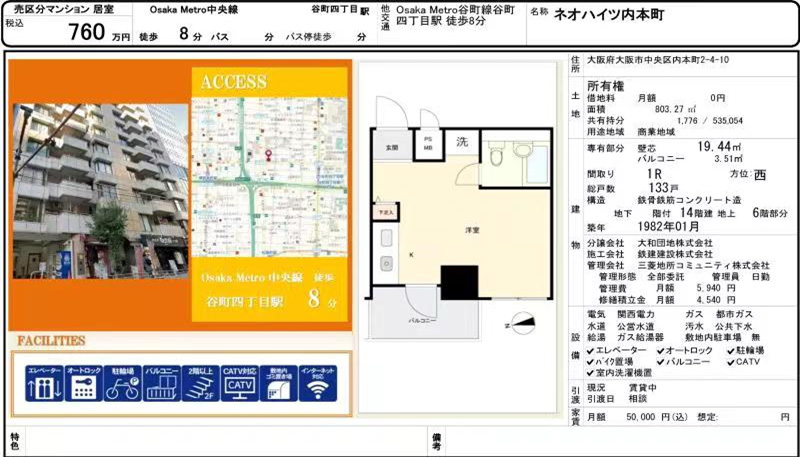
Task: Click the ガス給湯器 hot water value
Action: pyautogui.click(x=640, y=337)
